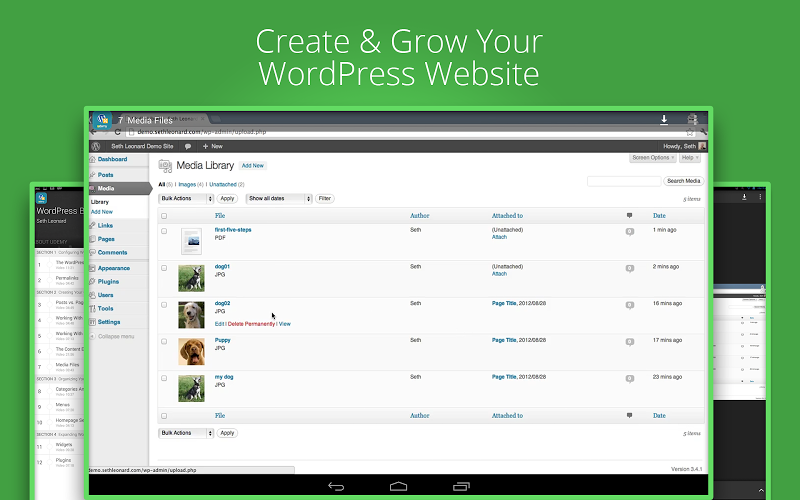
Task: Click the Search Media button
Action: pos(683,181)
